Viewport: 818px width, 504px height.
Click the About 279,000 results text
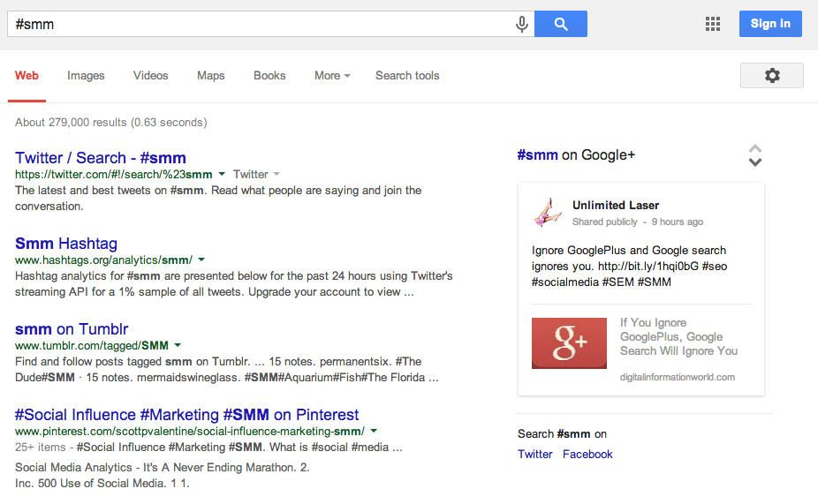coord(111,123)
